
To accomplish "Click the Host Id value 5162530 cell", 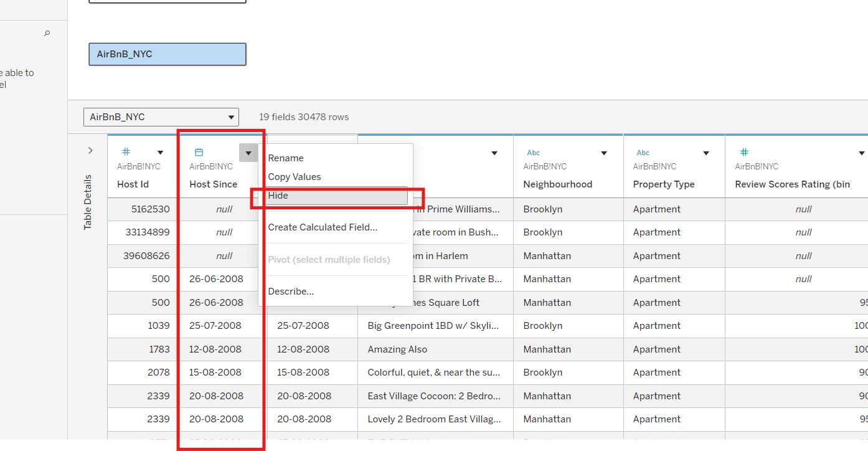I will pyautogui.click(x=150, y=209).
